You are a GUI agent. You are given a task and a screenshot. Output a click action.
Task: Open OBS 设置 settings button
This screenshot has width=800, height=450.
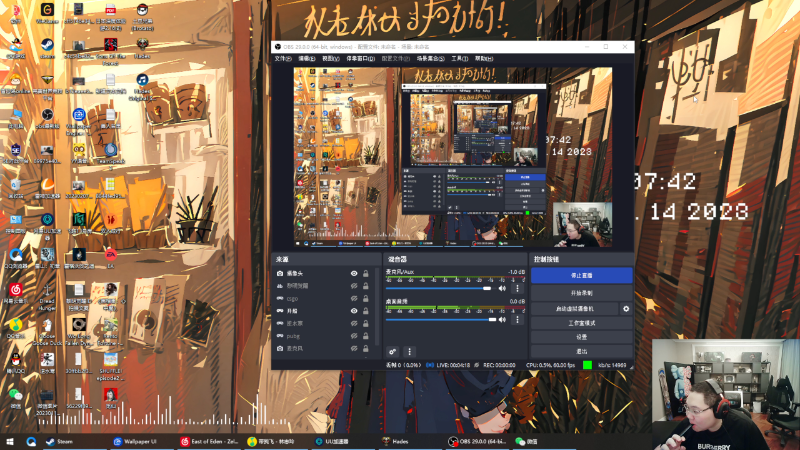582,337
